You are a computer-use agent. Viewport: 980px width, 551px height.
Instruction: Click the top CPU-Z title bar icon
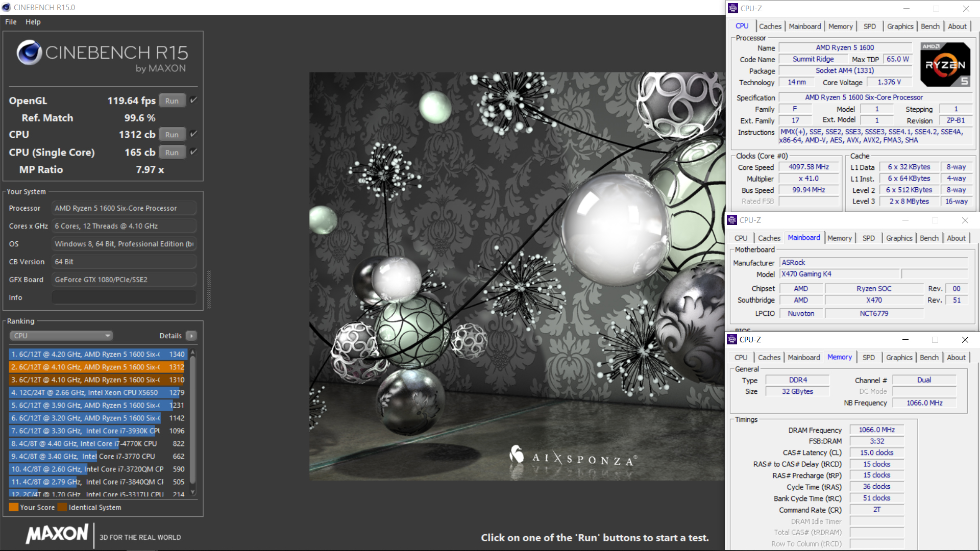(x=732, y=8)
